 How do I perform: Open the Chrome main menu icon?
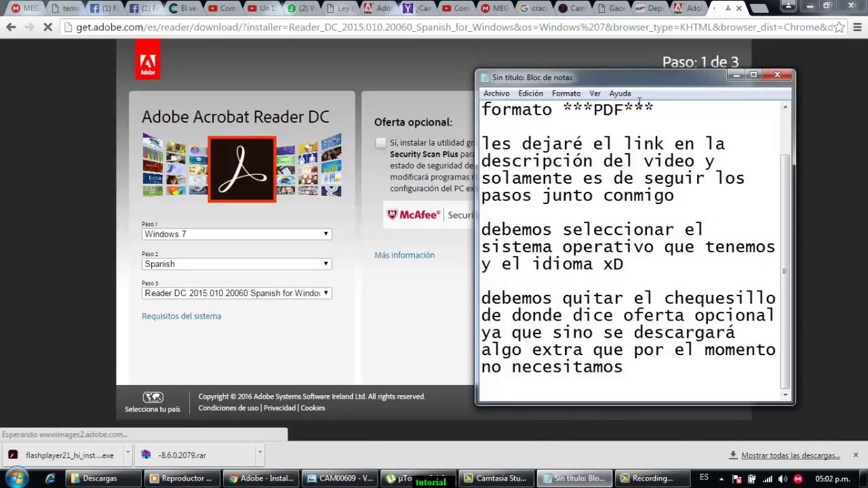click(x=856, y=27)
